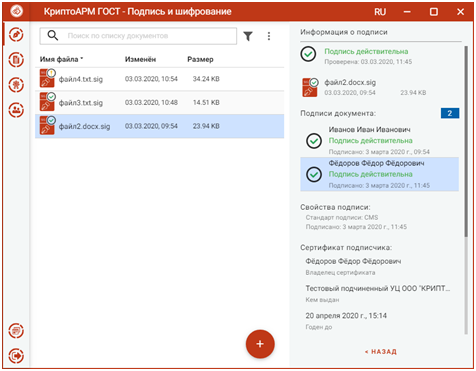Click the 34.24 KB size value
476x371 pixels.
point(206,79)
